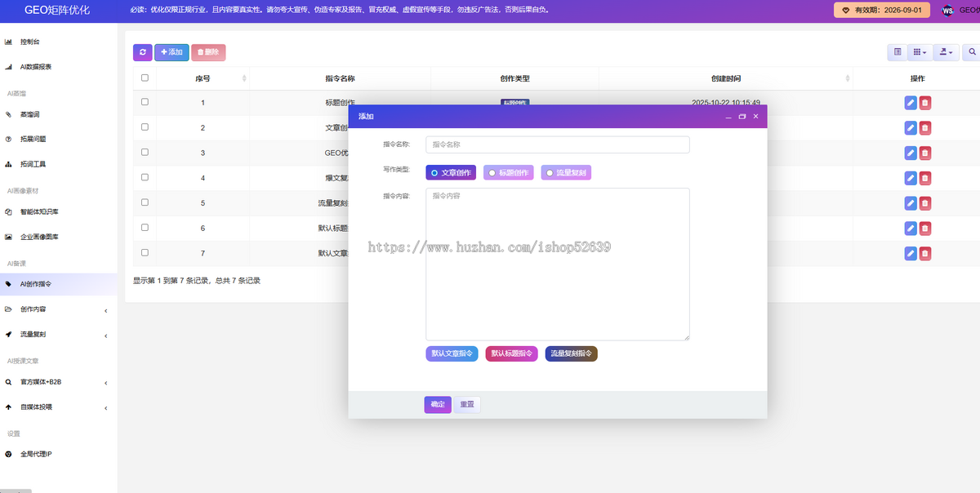Click the 确定 confirm button in dialog

(438, 405)
